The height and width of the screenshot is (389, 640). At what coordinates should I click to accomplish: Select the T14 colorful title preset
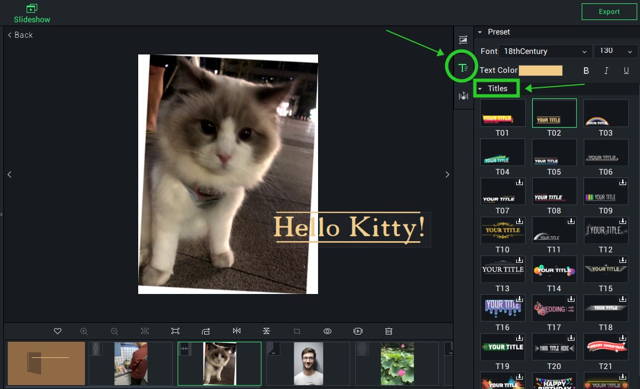pos(554,269)
